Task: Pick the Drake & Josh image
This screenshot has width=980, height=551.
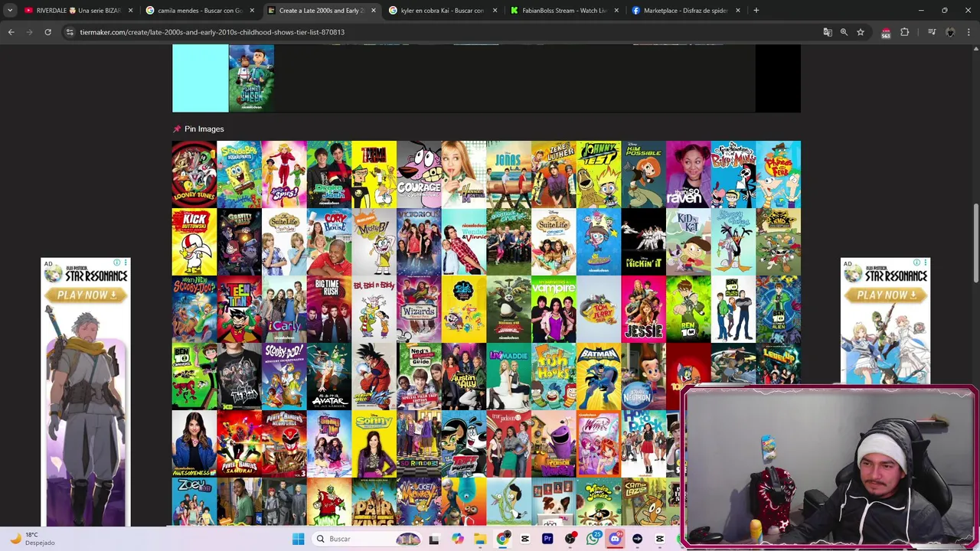Action: (329, 174)
